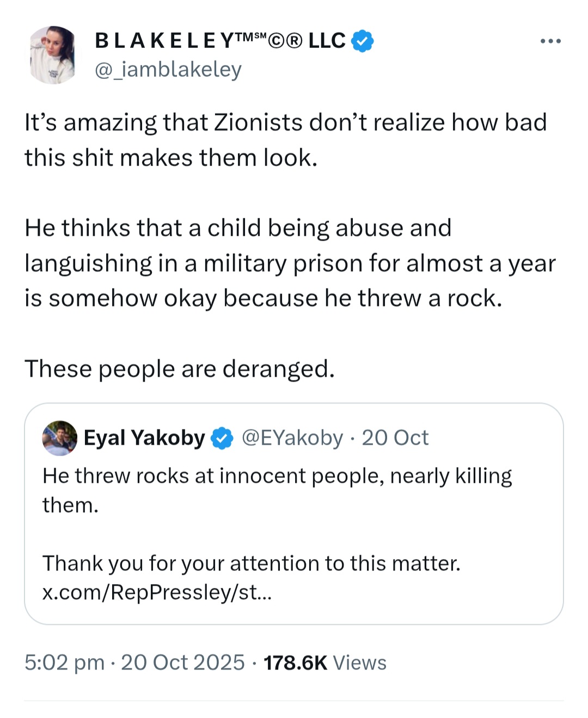Open the @EYakoby handle
The width and height of the screenshot is (588, 718).
point(292,438)
